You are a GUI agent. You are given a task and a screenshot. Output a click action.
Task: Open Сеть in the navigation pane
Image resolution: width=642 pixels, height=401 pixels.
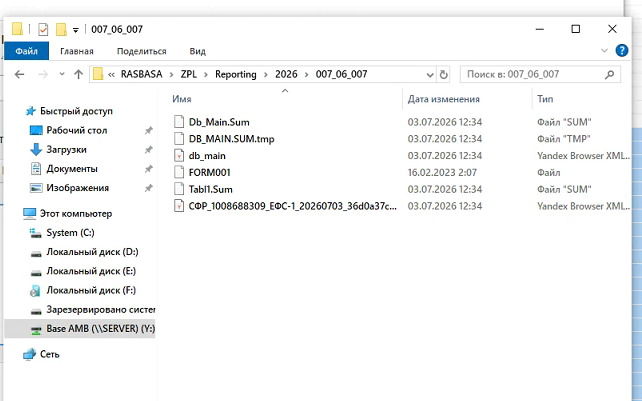point(50,354)
